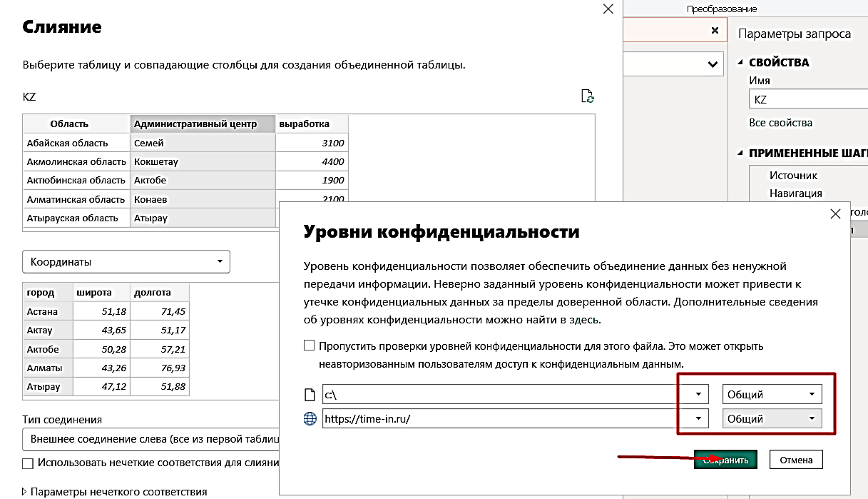Viewport: 868px width, 499px height.
Task: Click the Сохранить button
Action: [725, 460]
